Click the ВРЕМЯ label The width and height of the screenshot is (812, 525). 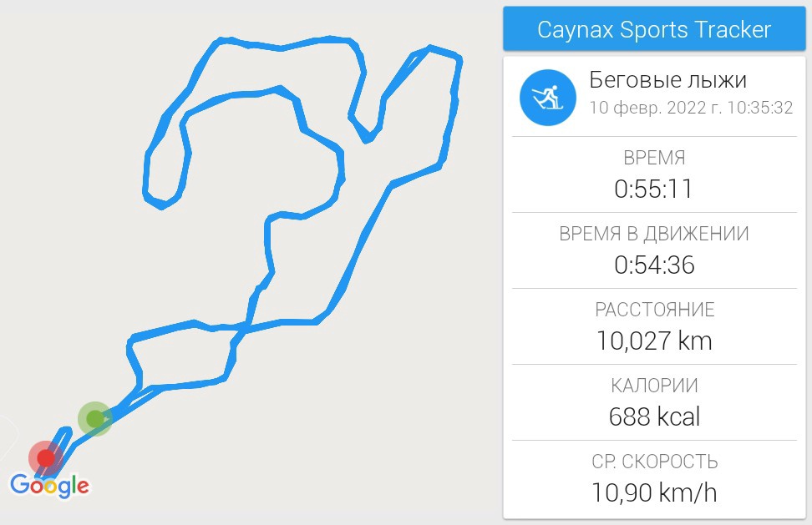[654, 158]
